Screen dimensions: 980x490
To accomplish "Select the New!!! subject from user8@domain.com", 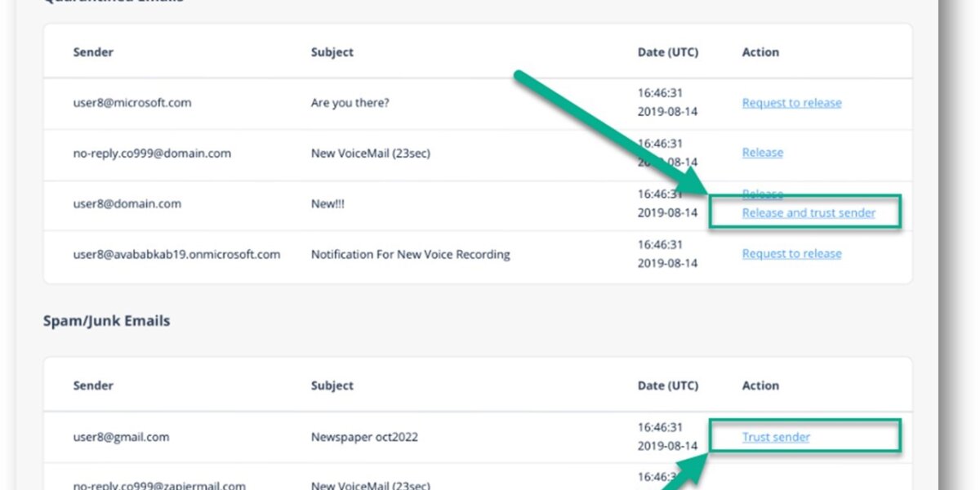I will click(x=327, y=203).
